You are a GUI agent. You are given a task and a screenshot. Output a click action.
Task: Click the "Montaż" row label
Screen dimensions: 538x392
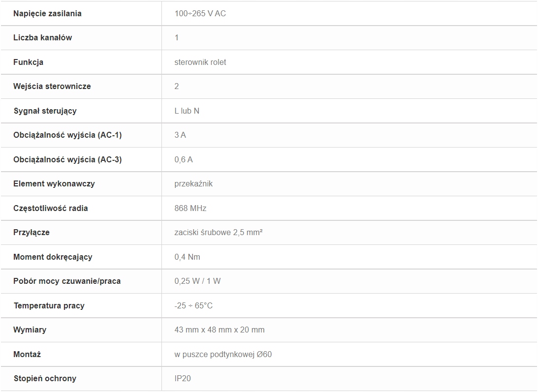coord(27,354)
